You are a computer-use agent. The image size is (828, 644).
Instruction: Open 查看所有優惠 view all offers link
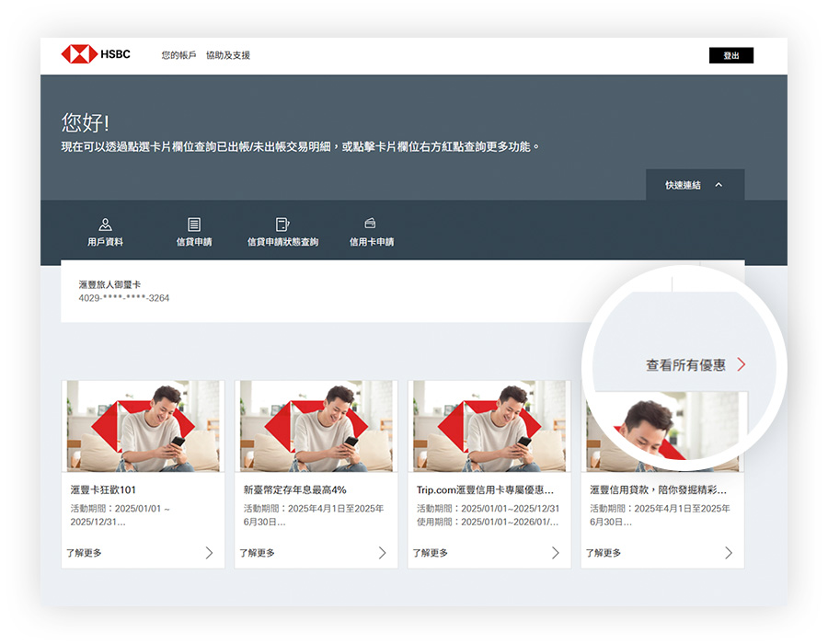685,364
